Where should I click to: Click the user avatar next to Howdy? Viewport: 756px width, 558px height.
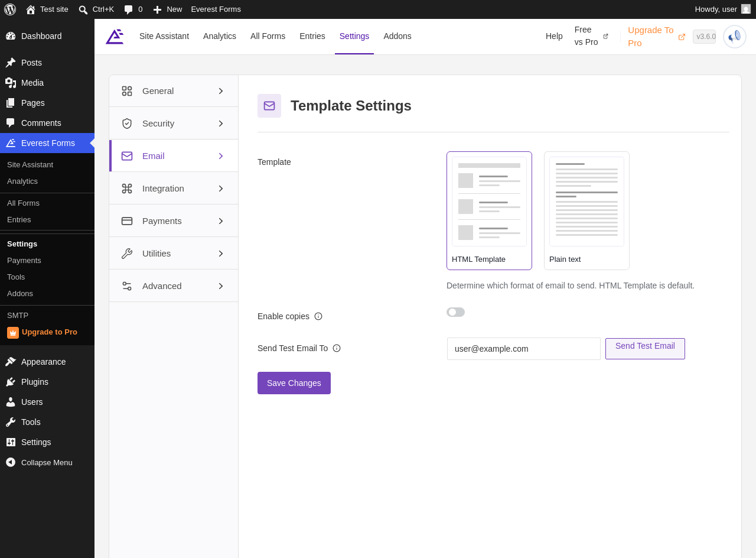[x=746, y=9]
